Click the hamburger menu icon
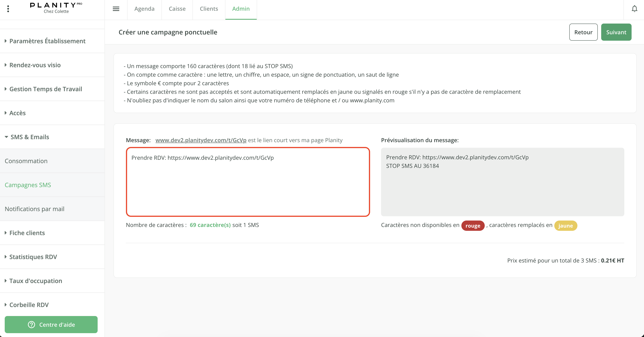The height and width of the screenshot is (337, 644). pos(116,9)
